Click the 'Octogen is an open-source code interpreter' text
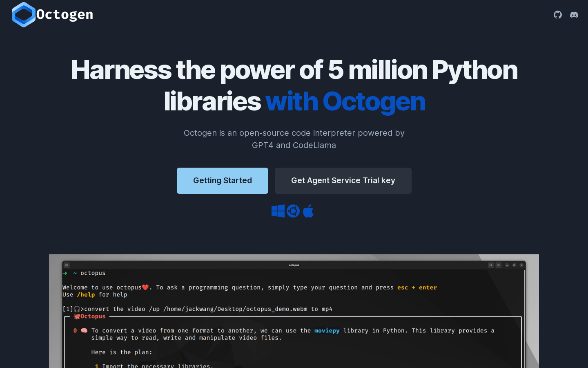Screen dimensions: 588x368 coord(294,133)
